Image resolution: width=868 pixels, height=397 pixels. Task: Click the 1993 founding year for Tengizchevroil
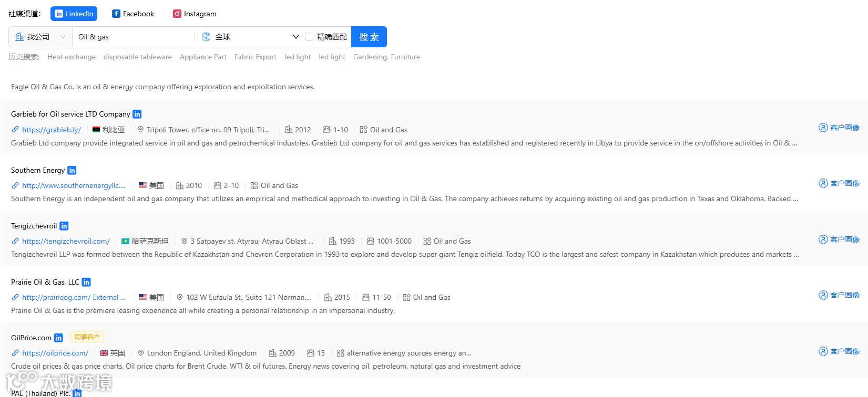(347, 241)
